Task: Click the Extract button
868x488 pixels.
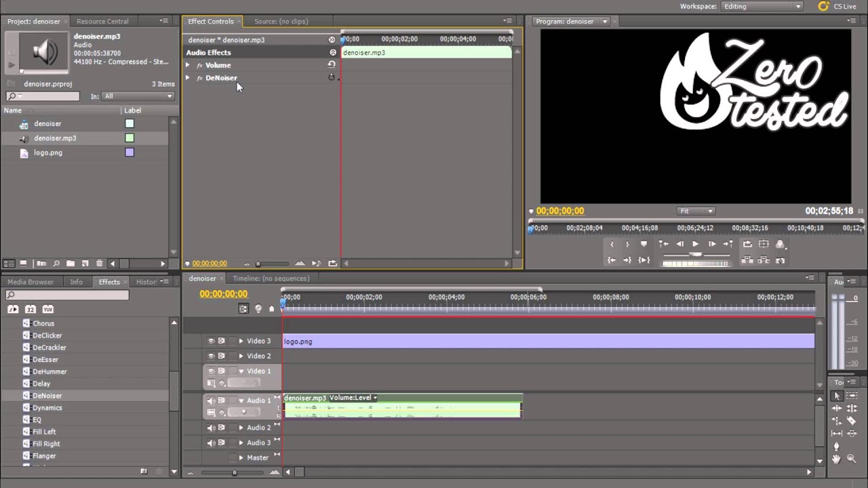Action: (764, 260)
